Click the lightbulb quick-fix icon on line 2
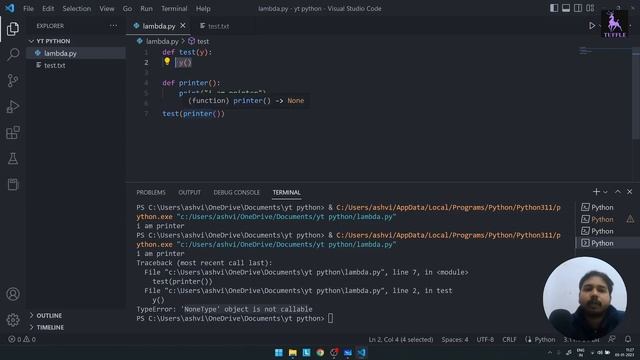Screen dimensions: 640x360 (x=167, y=61)
